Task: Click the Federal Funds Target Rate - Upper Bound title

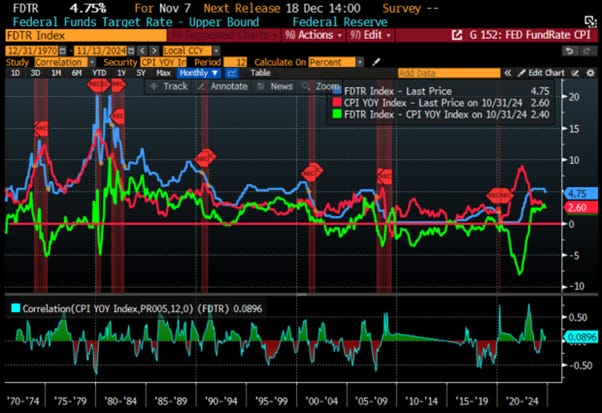Action: click(x=136, y=22)
